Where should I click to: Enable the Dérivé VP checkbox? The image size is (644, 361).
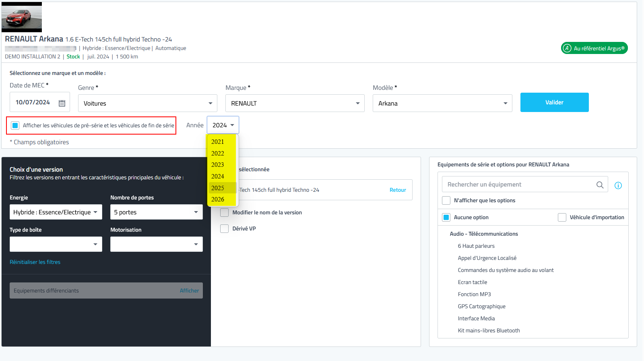[225, 228]
